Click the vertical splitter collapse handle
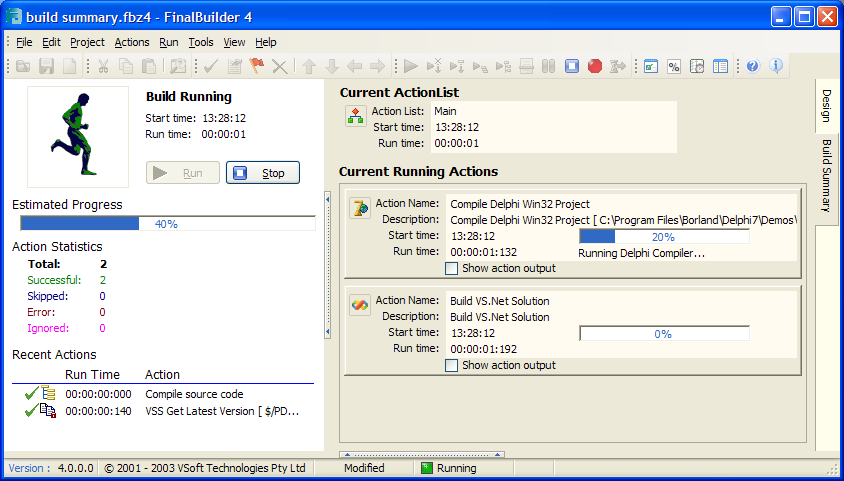844x481 pixels. tap(327, 266)
